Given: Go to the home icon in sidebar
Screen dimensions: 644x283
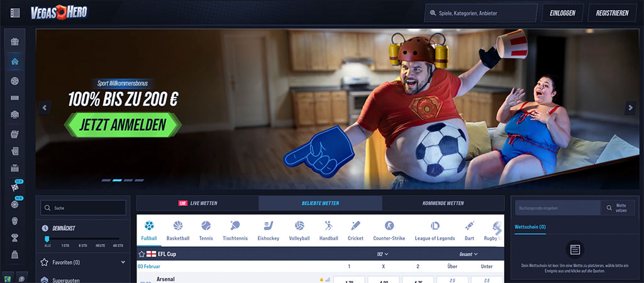Looking at the screenshot, I should click(15, 62).
